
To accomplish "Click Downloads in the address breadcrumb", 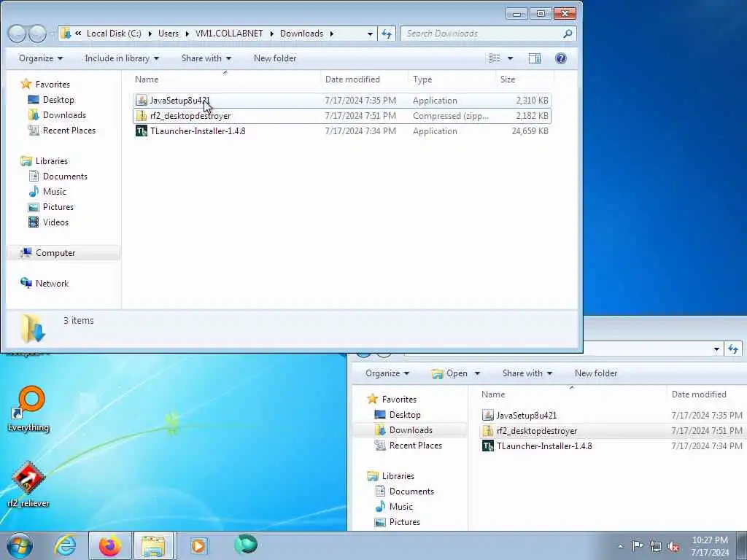I will 301,34.
